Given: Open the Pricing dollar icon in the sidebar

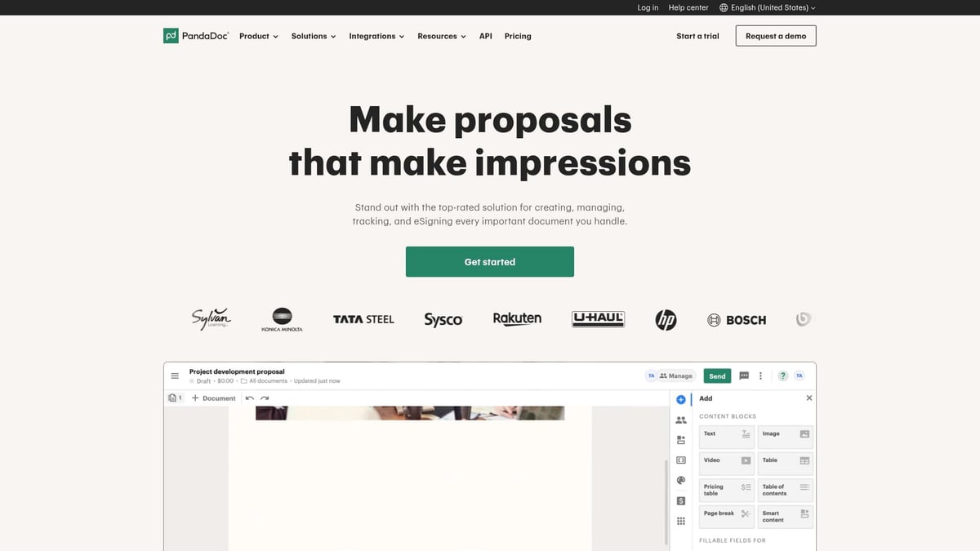Looking at the screenshot, I should [680, 500].
